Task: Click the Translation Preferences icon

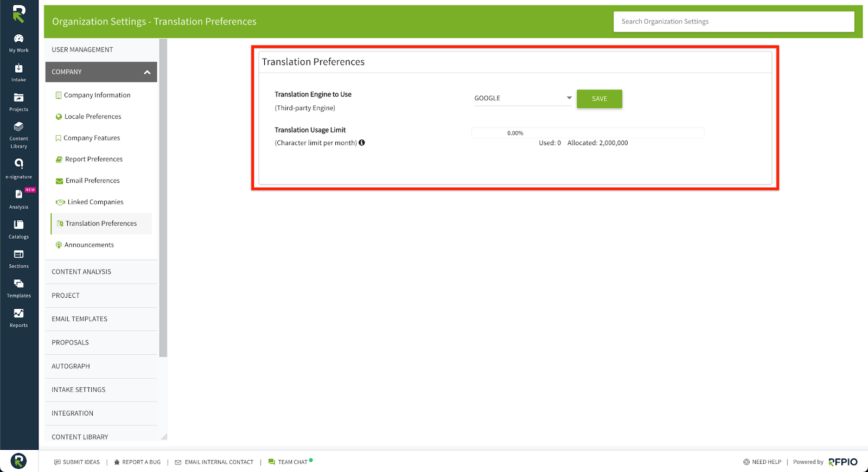Action: [x=60, y=224]
